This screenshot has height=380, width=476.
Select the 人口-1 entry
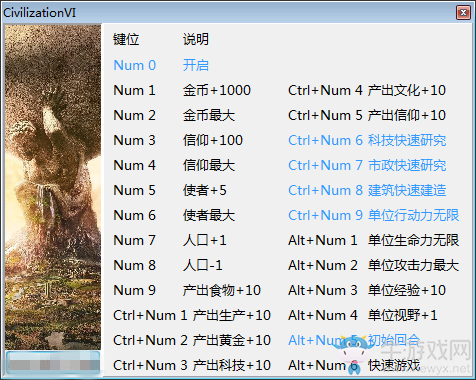coord(203,265)
